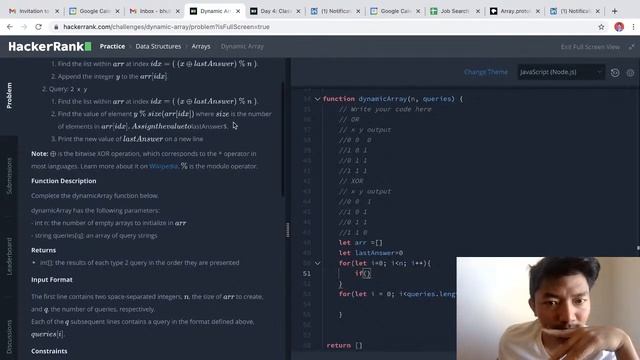
Task: Close the Invitation Gmail tab
Action: pos(57,11)
